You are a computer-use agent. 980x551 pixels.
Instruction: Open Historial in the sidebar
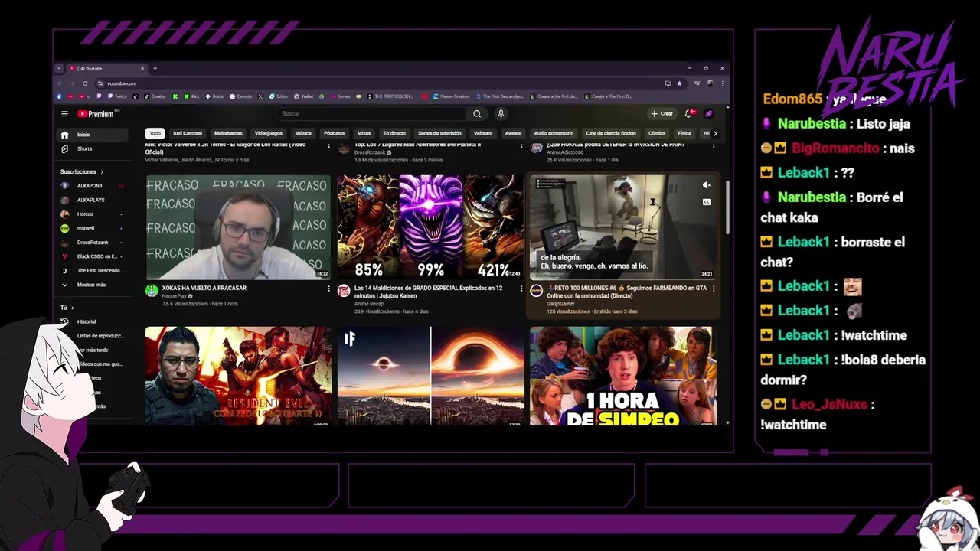click(x=93, y=321)
